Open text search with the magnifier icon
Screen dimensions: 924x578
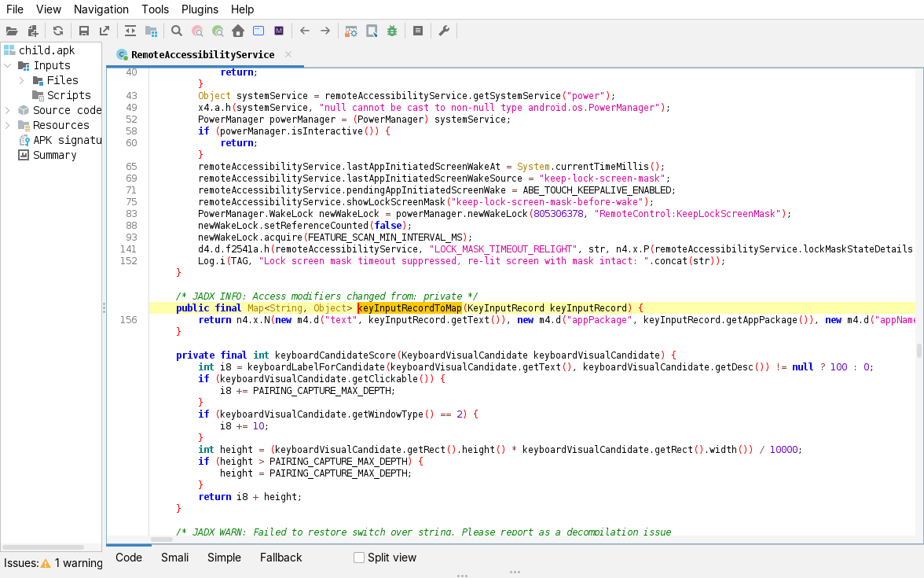click(176, 31)
